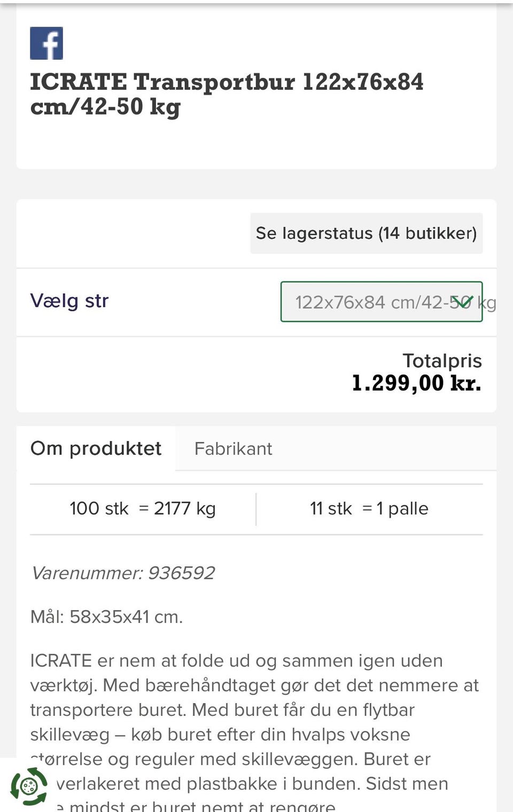Click the Mål 58x35x41 cm line
The height and width of the screenshot is (812, 513).
[106, 617]
